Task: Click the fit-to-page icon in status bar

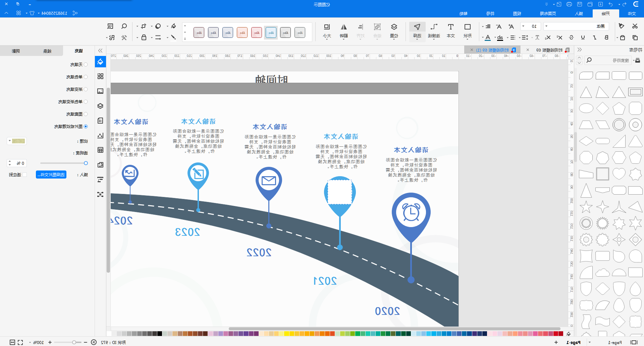Action: click(12, 342)
